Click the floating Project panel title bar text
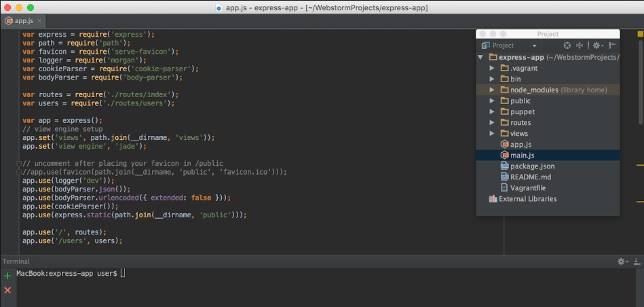This screenshot has height=307, width=644. click(548, 34)
